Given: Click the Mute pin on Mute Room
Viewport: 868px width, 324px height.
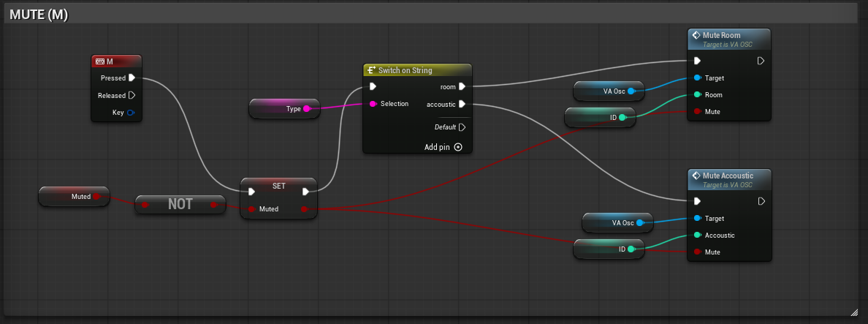Looking at the screenshot, I should (698, 111).
